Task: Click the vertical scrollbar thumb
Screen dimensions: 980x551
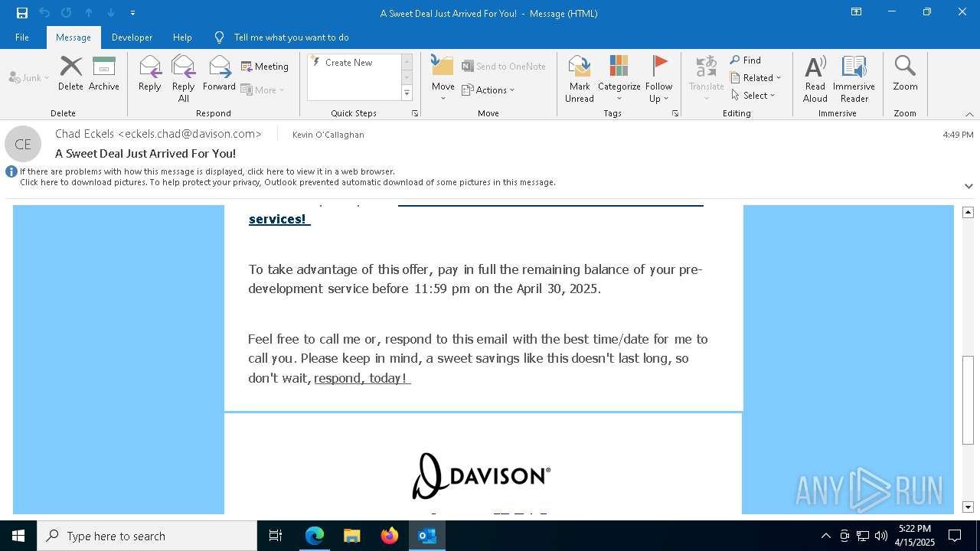Action: tap(968, 400)
